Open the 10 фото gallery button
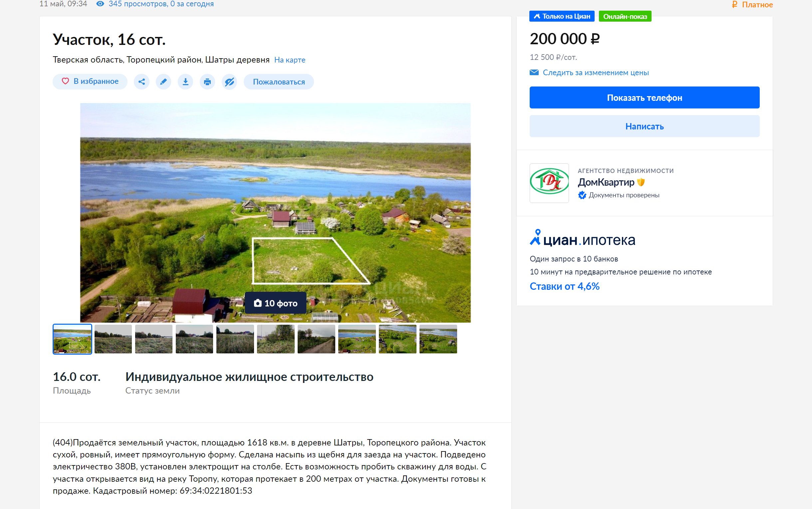Image resolution: width=812 pixels, height=509 pixels. (x=275, y=303)
